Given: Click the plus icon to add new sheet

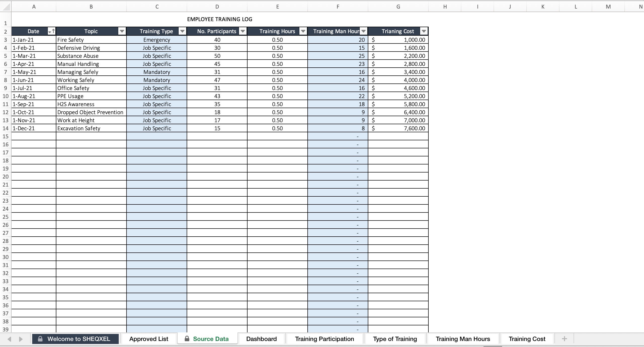Looking at the screenshot, I should pyautogui.click(x=564, y=339).
